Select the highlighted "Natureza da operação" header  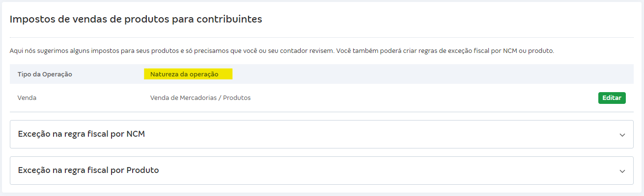[x=188, y=74]
